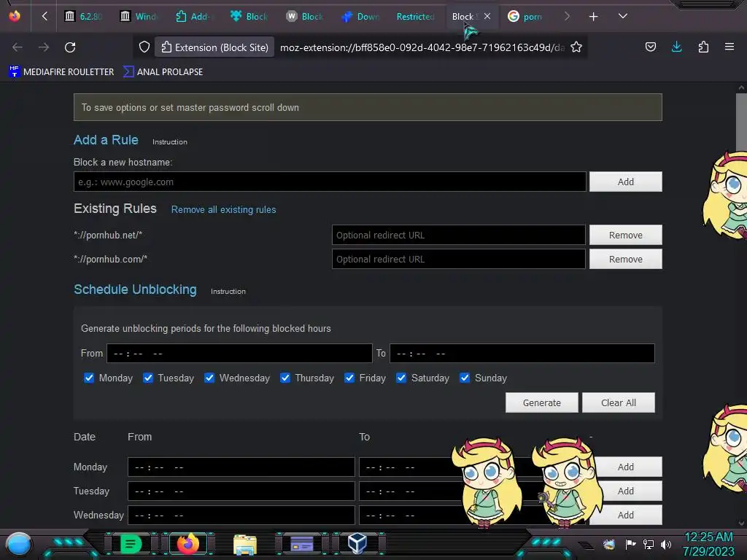
Task: Click Add next to hostname field
Action: [x=625, y=182]
